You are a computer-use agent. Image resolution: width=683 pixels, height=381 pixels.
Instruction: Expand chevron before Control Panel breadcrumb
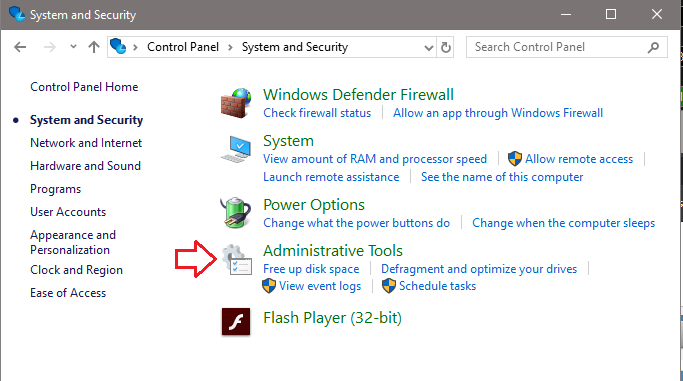[135, 47]
